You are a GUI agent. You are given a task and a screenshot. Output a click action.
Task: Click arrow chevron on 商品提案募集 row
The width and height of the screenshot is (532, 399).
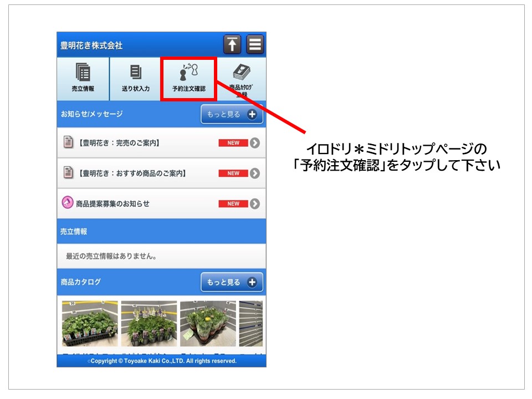pos(254,203)
